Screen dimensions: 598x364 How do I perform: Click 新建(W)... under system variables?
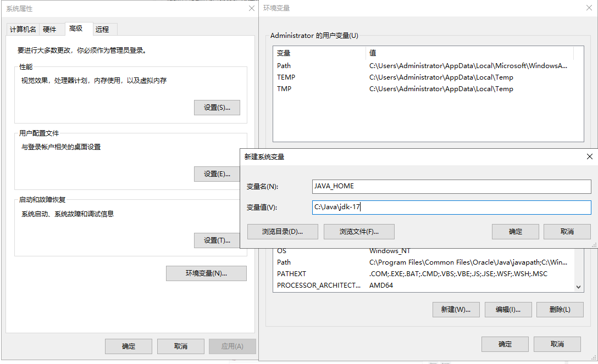point(456,310)
